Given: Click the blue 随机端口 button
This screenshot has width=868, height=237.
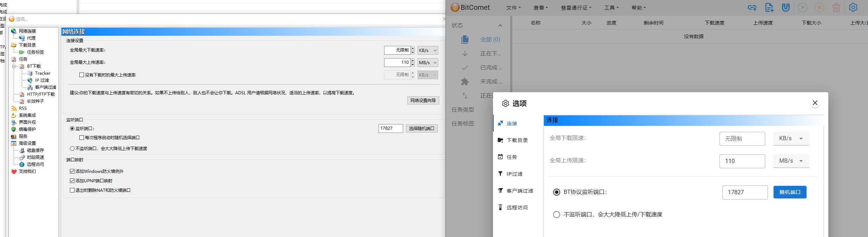Looking at the screenshot, I should 790,192.
